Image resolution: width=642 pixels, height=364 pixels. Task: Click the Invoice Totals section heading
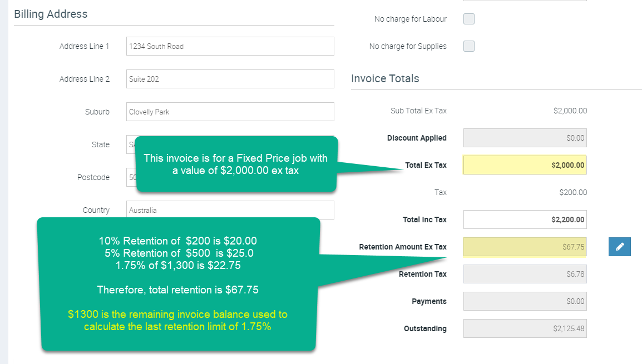tap(385, 78)
